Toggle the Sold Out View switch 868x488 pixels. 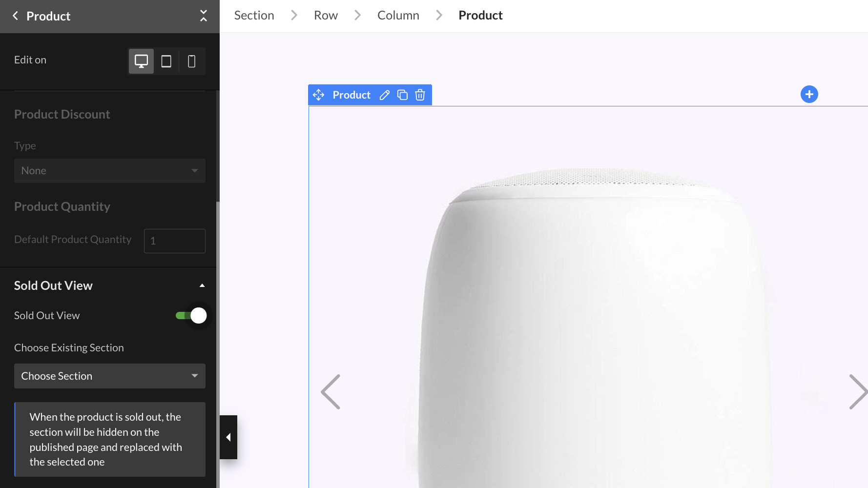(191, 316)
